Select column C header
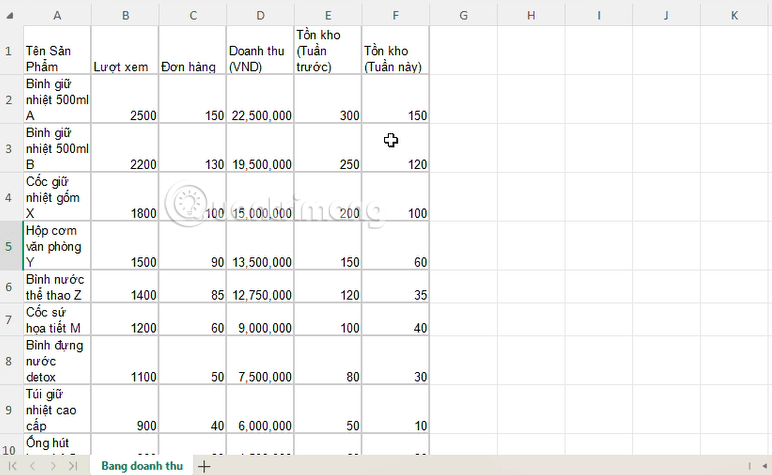Image resolution: width=772 pixels, height=475 pixels. 193,15
